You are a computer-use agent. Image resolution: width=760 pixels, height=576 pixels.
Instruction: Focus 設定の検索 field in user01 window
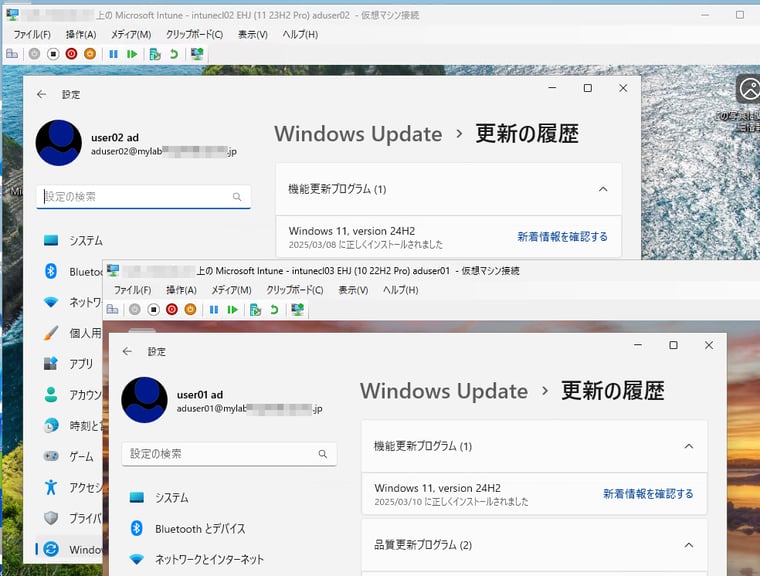point(229,454)
